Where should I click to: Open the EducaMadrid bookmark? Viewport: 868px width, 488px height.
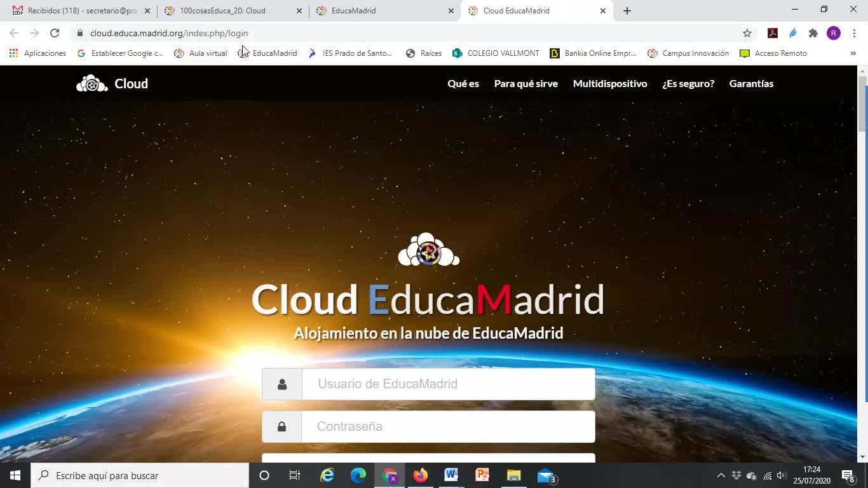pos(268,53)
